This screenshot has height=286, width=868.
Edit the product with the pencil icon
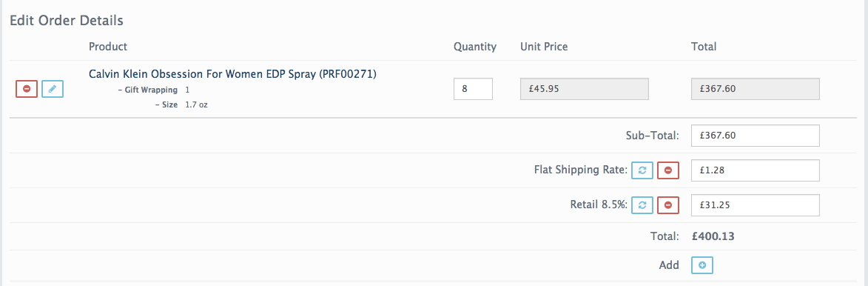click(x=53, y=89)
